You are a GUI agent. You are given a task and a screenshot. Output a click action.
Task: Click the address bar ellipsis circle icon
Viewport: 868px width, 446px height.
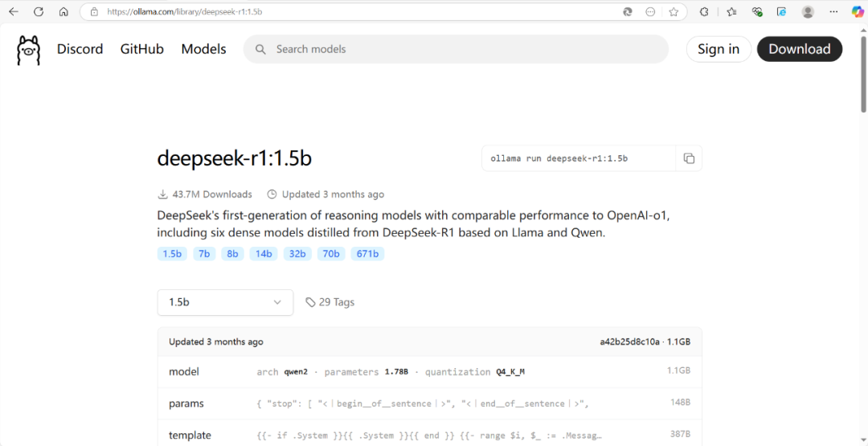point(651,11)
